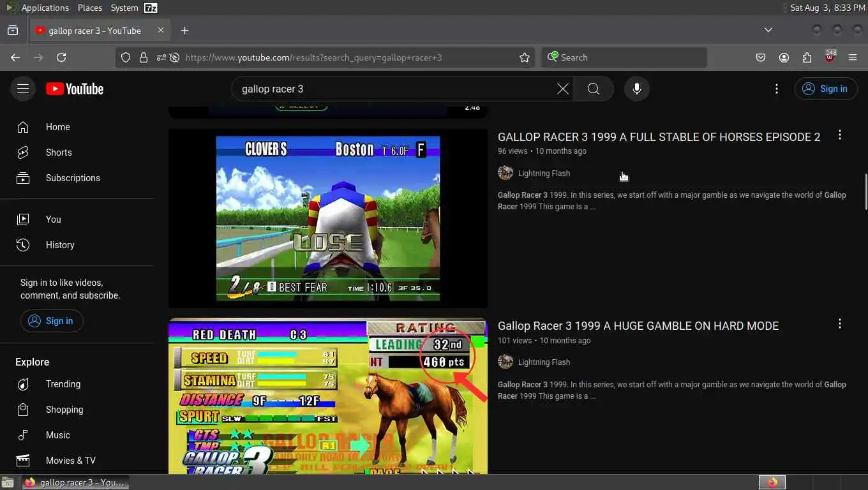Select the 'gallop racer 3 - YouTube' tab

pyautogui.click(x=100, y=31)
